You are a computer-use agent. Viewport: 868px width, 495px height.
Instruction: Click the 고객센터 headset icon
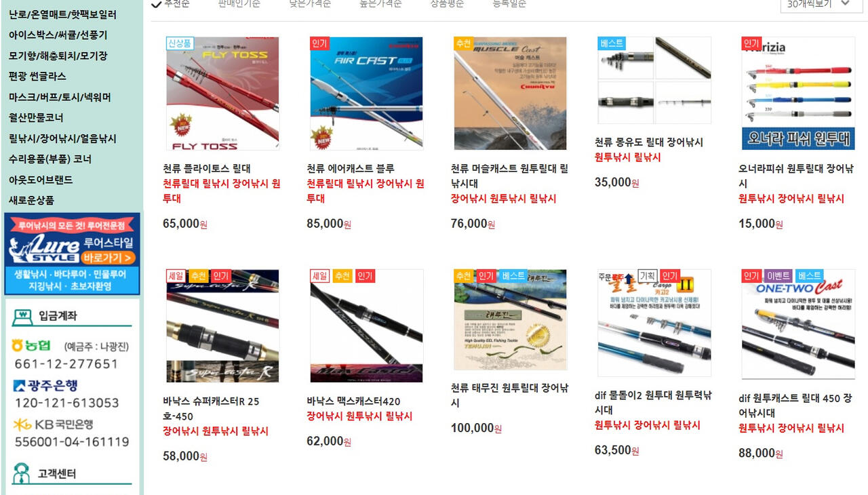coord(22,473)
